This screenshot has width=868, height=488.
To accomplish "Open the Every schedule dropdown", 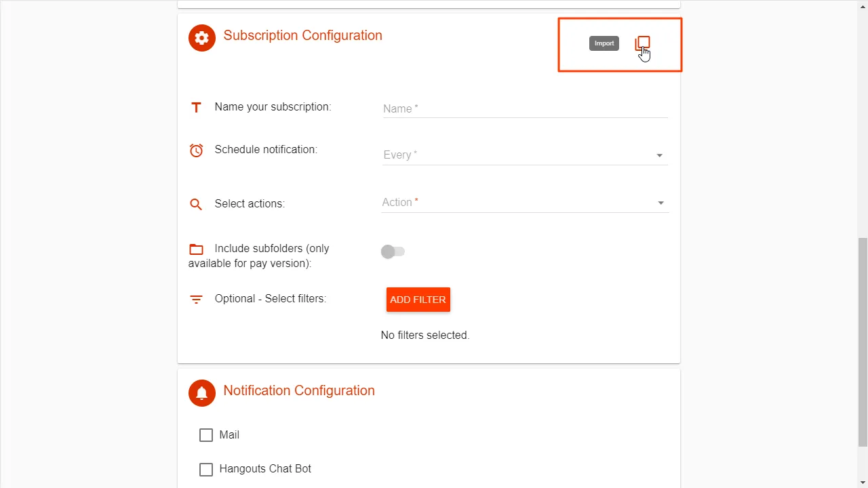I will tap(525, 155).
